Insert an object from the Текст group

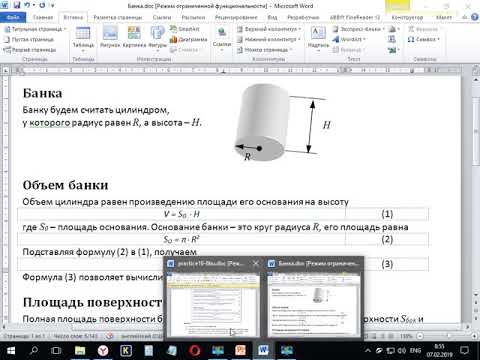(x=393, y=50)
